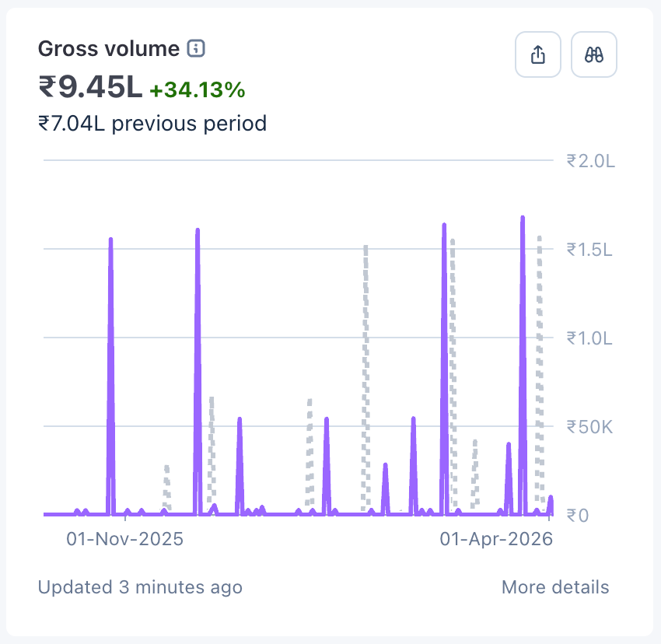Viewport: 661px width, 644px height.
Task: Click the ₹7.04L previous period text
Action: click(152, 123)
